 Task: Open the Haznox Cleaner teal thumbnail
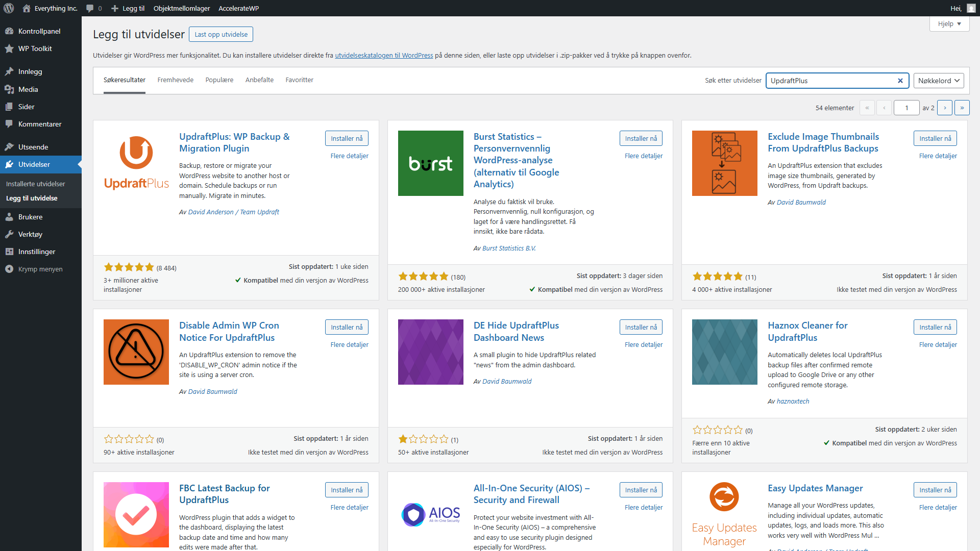725,352
